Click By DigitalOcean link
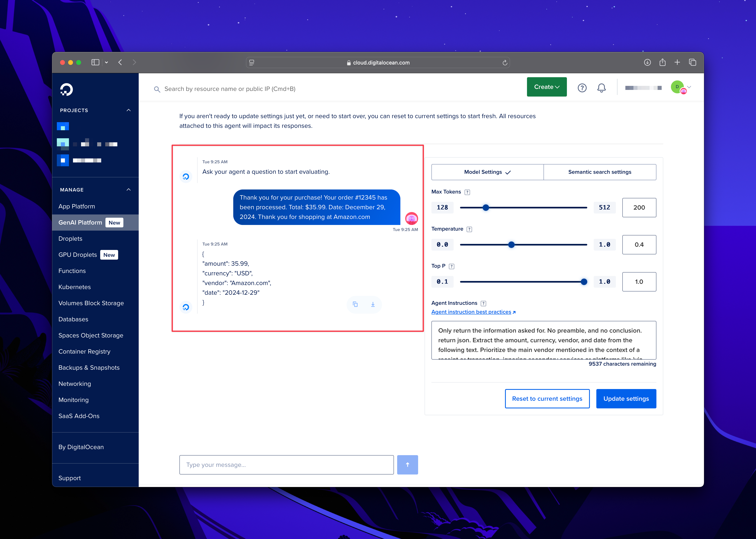The height and width of the screenshot is (539, 756). [x=81, y=447]
